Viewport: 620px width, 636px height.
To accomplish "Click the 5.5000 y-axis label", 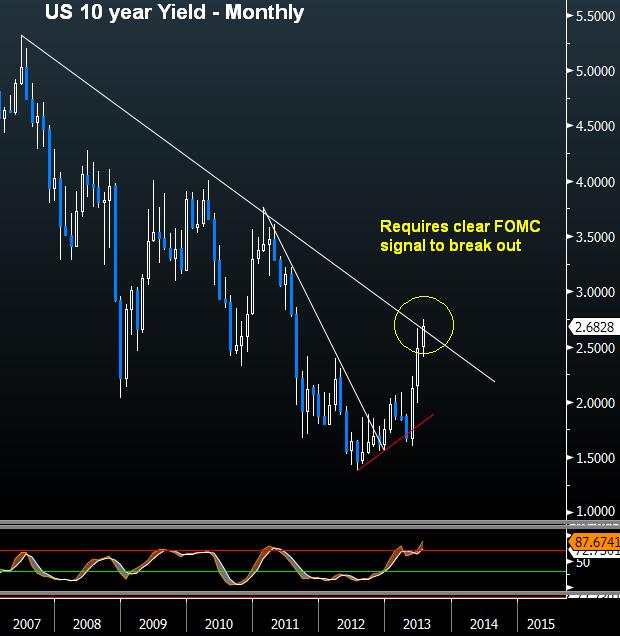I will click(595, 16).
